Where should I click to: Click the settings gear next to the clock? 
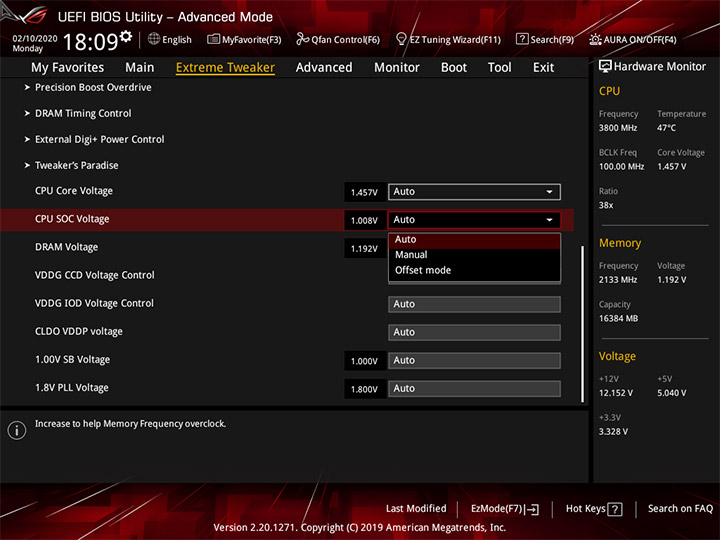point(125,36)
